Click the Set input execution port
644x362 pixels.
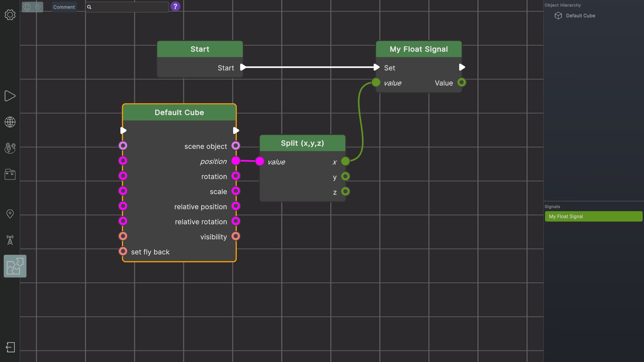(x=376, y=67)
